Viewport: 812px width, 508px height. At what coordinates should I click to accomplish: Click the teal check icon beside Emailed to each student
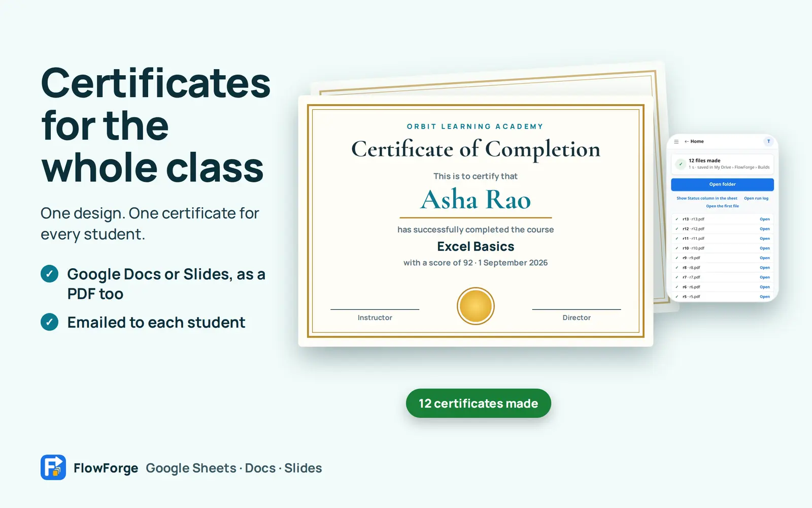49,322
